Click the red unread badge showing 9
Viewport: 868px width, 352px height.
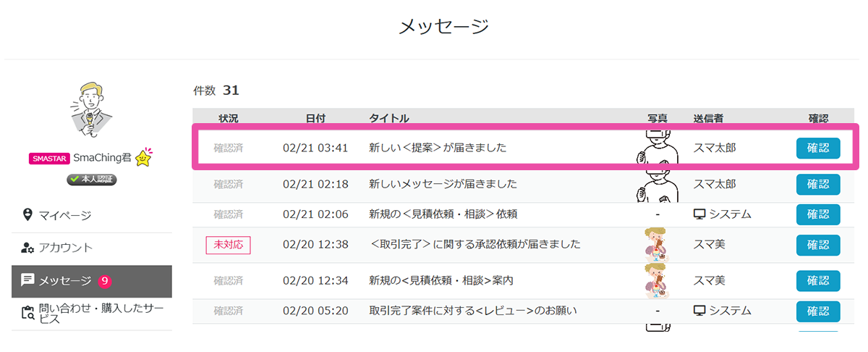coord(104,281)
